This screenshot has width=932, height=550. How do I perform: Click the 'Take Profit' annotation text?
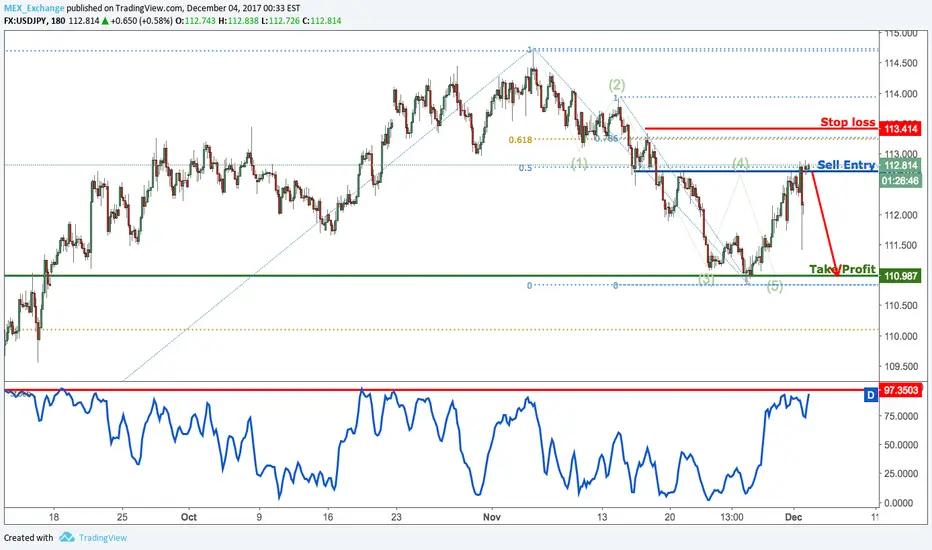coord(842,269)
